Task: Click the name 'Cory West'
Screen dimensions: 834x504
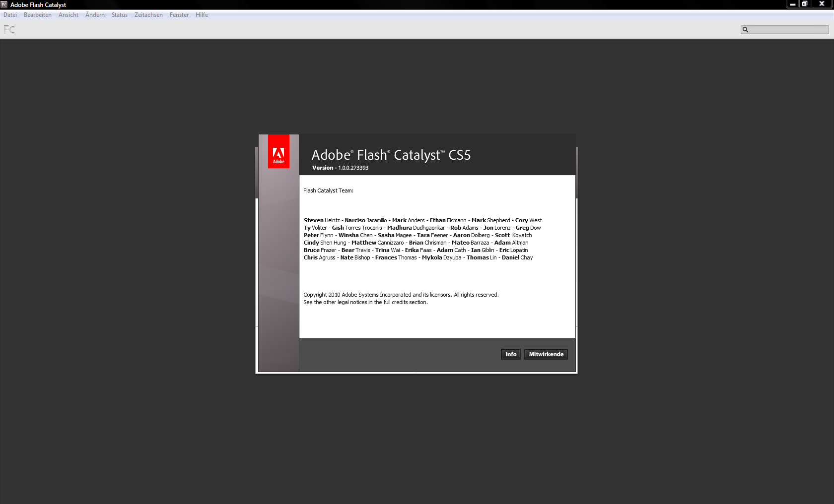Action: click(x=528, y=220)
